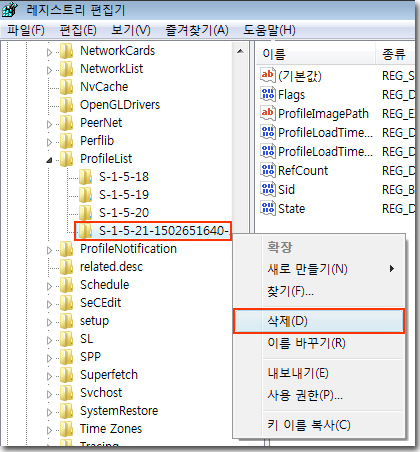Select 키 이름 복사(C) menu entry
Image resolution: width=420 pixels, height=452 pixels.
point(319,425)
